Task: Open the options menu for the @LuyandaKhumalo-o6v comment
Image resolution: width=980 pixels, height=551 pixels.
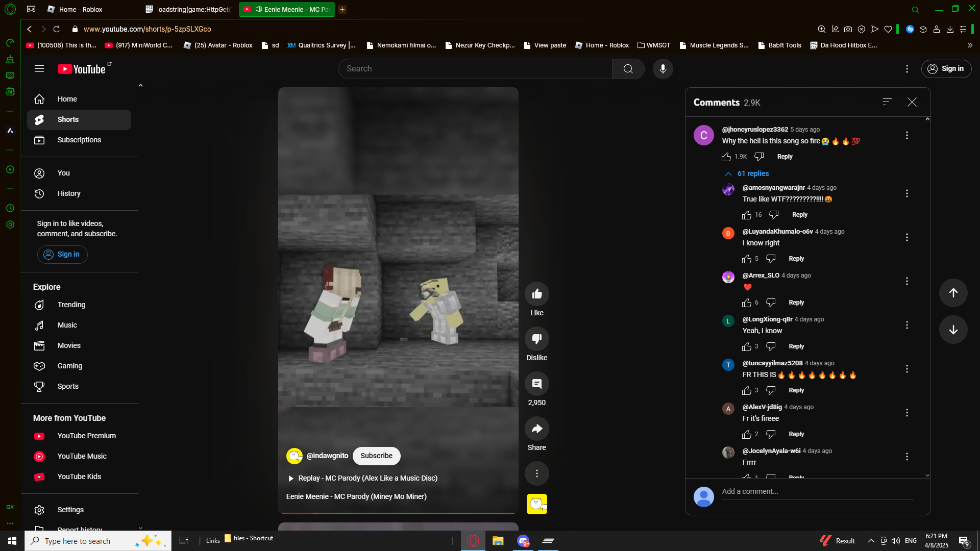Action: [x=906, y=237]
